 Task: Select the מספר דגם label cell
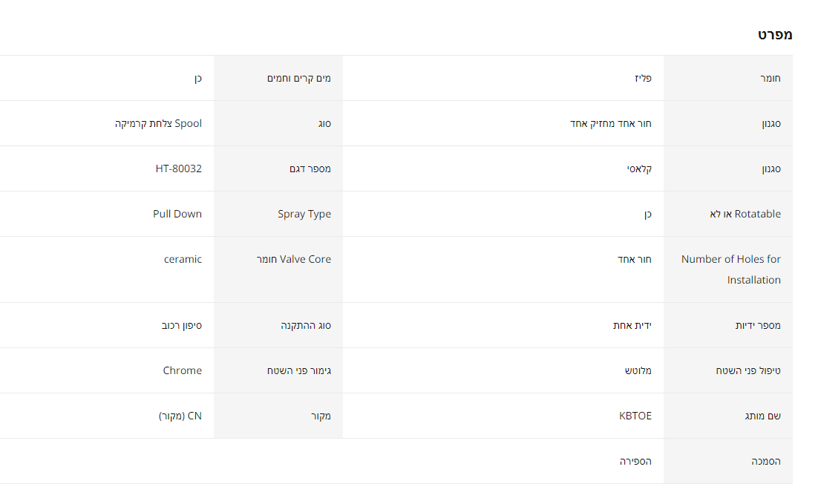(310, 168)
